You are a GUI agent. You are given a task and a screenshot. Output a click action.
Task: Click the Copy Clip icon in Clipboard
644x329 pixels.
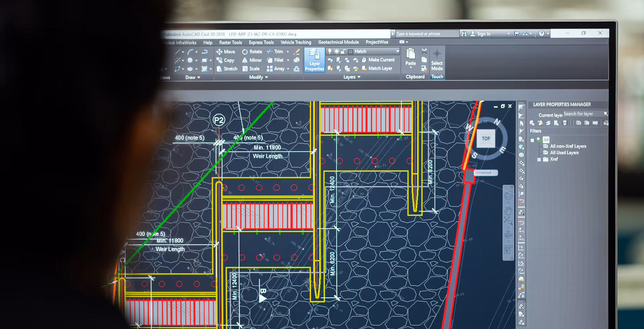click(x=424, y=60)
